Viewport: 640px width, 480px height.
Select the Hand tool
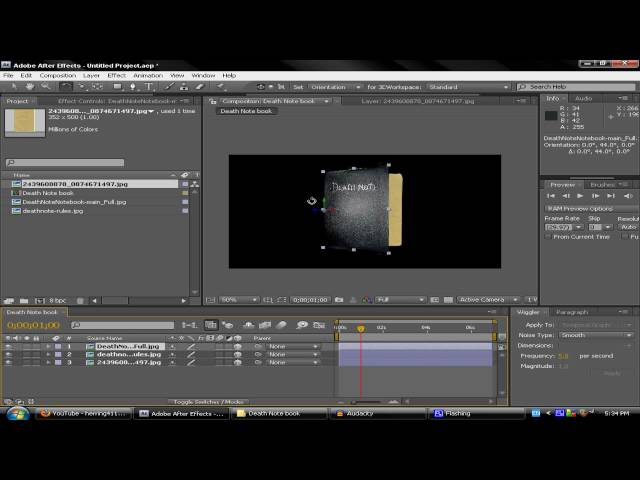pos(30,87)
